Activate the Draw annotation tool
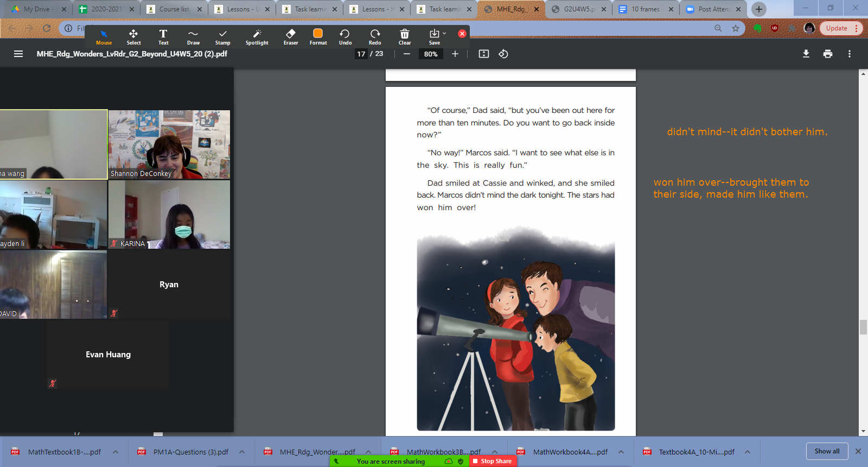Image resolution: width=868 pixels, height=467 pixels. point(193,37)
